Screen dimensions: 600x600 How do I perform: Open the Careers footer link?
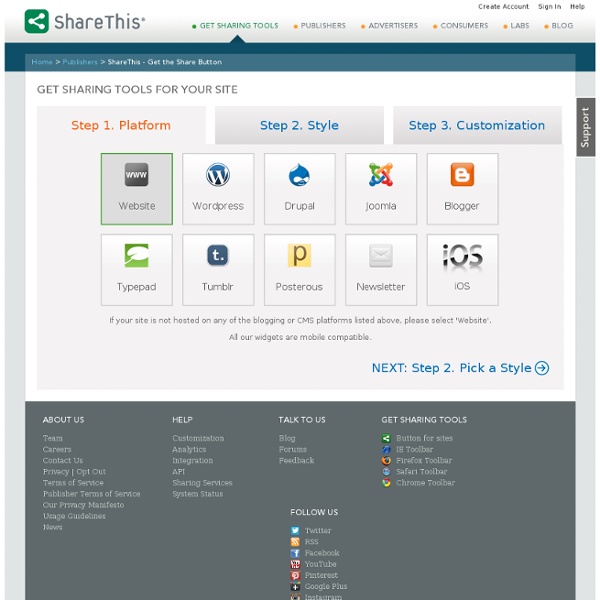pyautogui.click(x=57, y=449)
